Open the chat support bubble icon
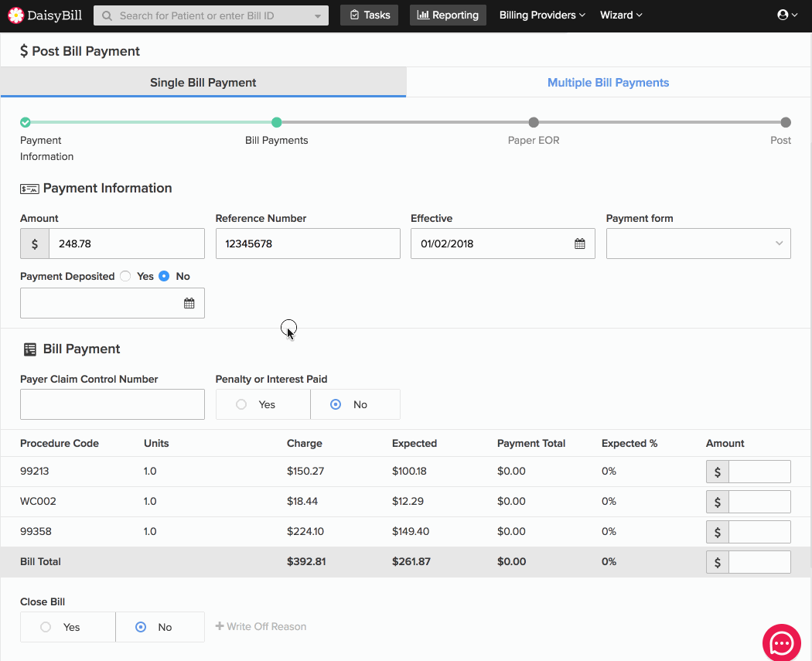The image size is (812, 661). pyautogui.click(x=781, y=642)
